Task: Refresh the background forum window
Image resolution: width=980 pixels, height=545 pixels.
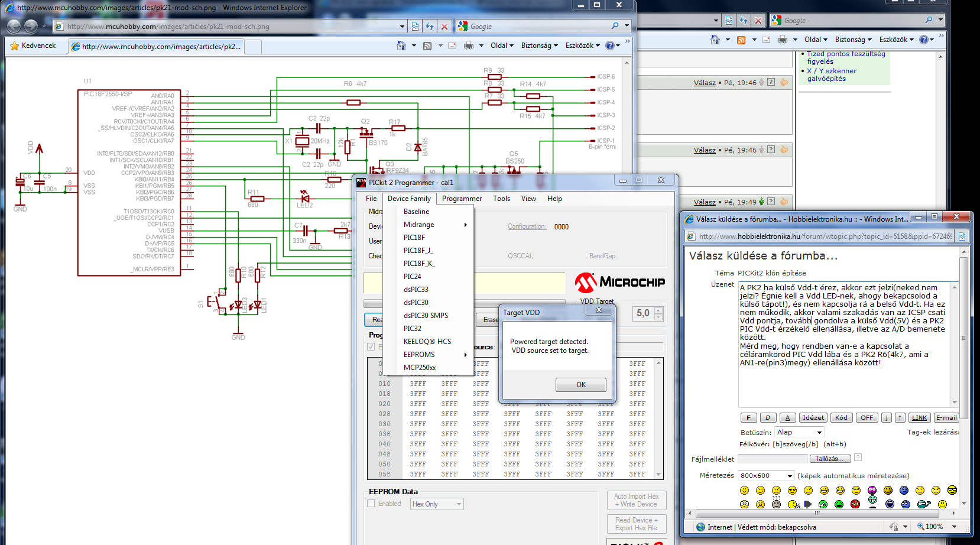Action: pos(744,20)
